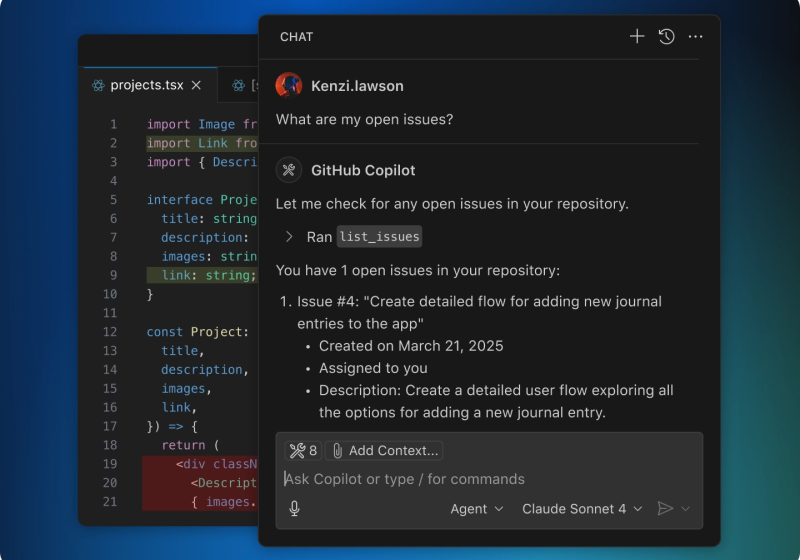Click the Kenzi.lawson username label
Image resolution: width=800 pixels, height=560 pixels.
(357, 86)
